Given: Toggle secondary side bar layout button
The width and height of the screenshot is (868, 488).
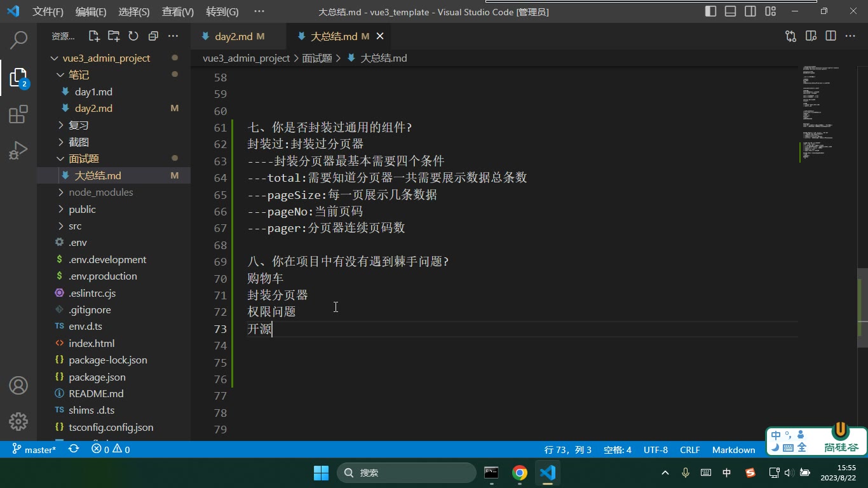Looking at the screenshot, I should [x=750, y=11].
